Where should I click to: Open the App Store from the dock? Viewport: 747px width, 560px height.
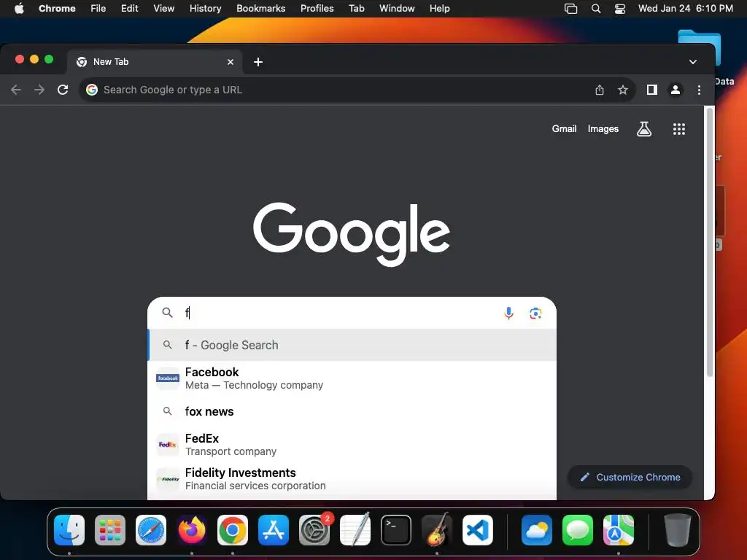[x=274, y=530]
